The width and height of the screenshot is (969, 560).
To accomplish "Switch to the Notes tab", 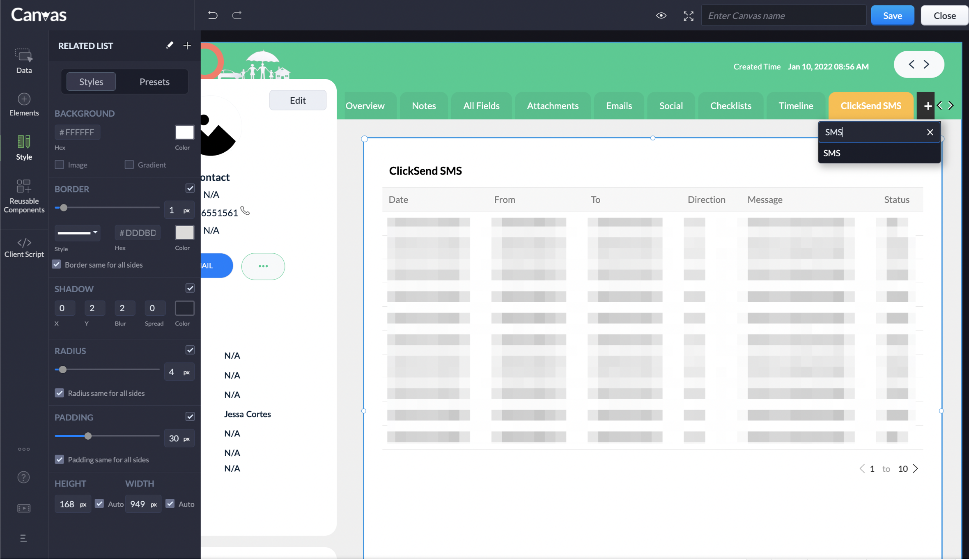I will pyautogui.click(x=424, y=106).
